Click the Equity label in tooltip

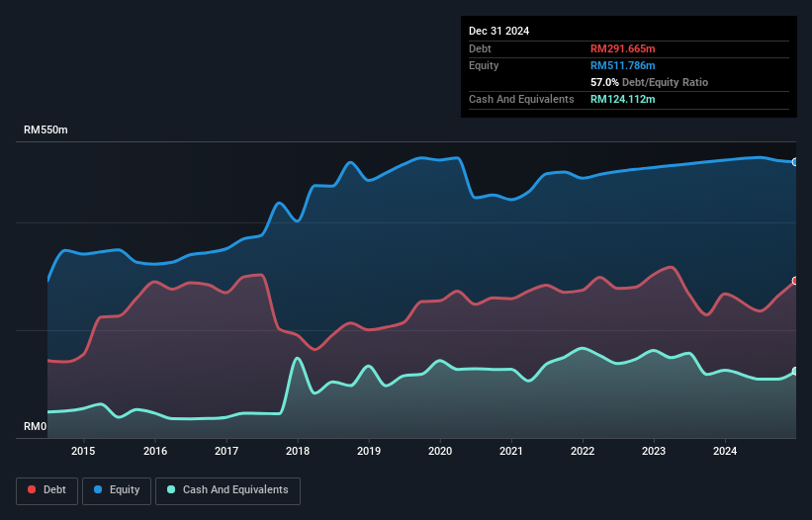point(484,65)
